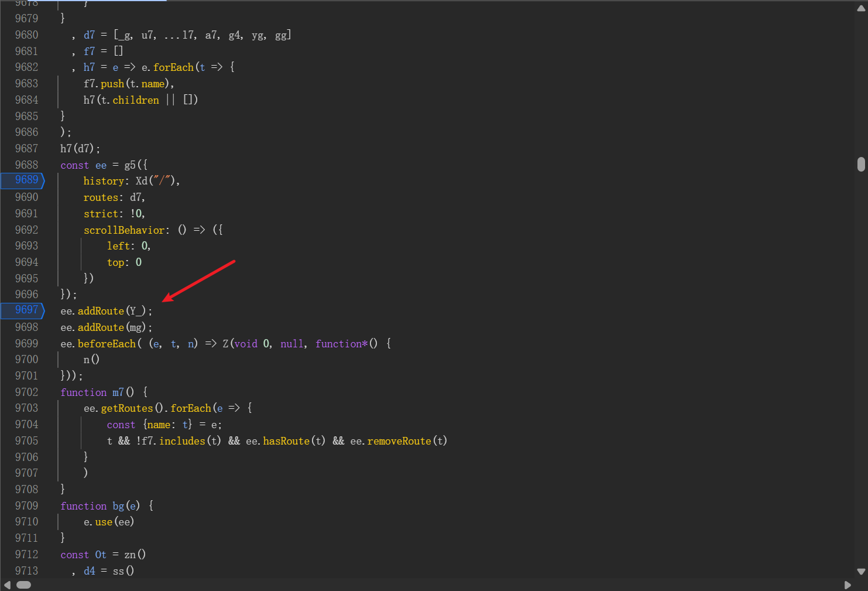The height and width of the screenshot is (591, 868).
Task: Click the m7 function name declaration
Action: pyautogui.click(x=118, y=392)
